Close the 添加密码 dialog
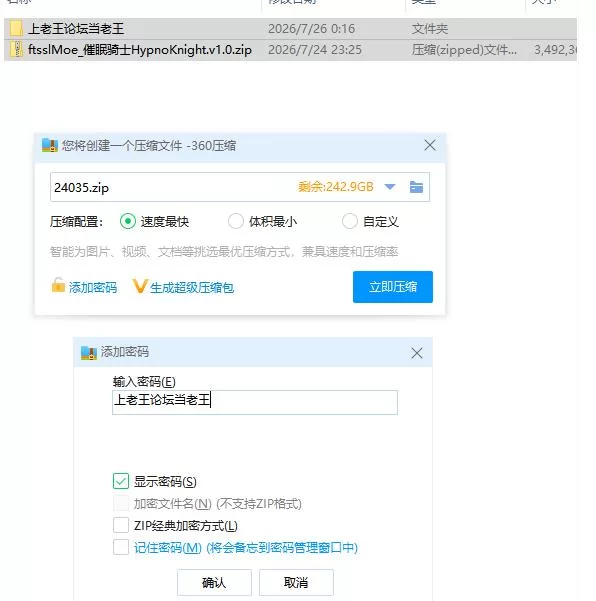The image size is (596, 601). pos(417,353)
